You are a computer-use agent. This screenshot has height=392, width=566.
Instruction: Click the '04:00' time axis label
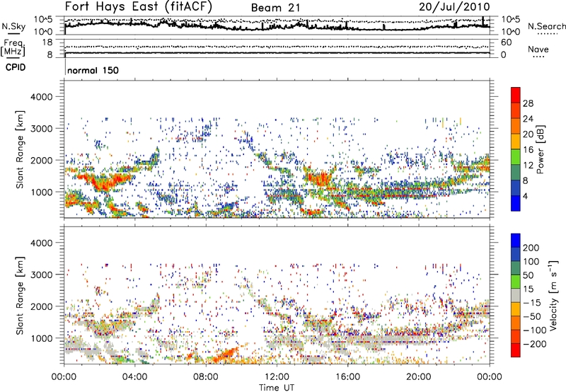(x=134, y=377)
